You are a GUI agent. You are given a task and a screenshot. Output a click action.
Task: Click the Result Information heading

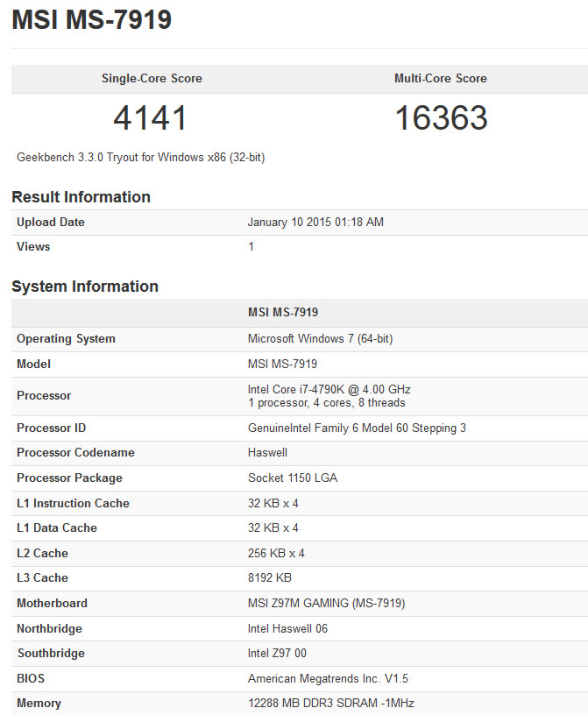click(81, 197)
